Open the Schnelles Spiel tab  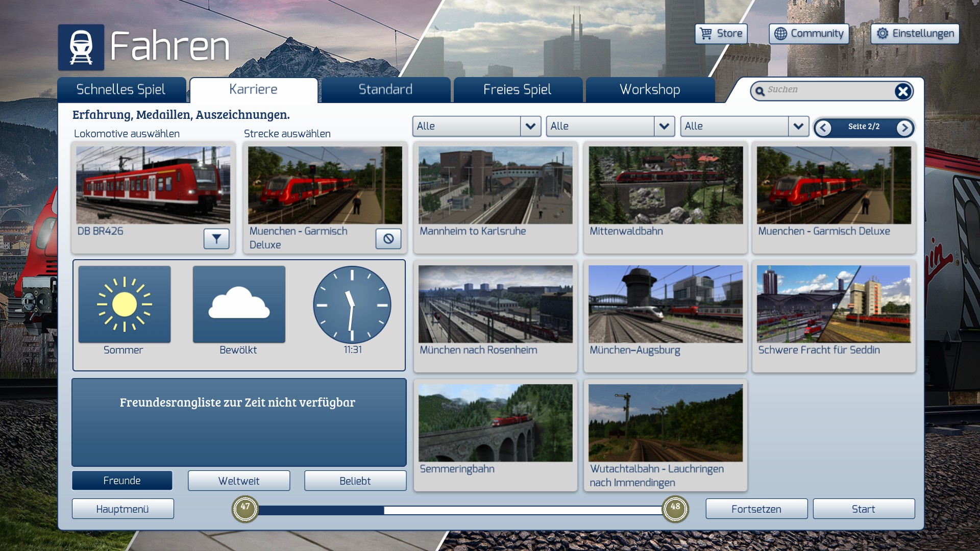coord(121,90)
